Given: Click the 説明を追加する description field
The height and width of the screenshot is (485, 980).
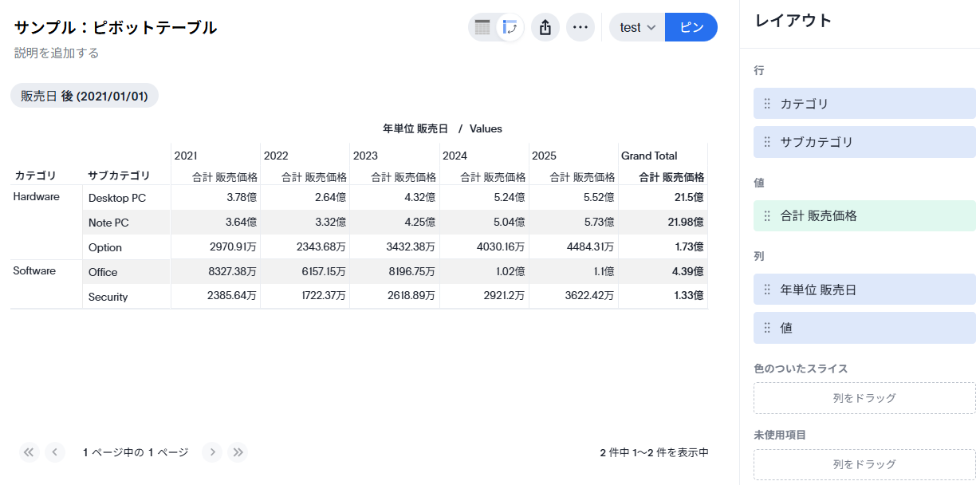Looking at the screenshot, I should (x=57, y=53).
